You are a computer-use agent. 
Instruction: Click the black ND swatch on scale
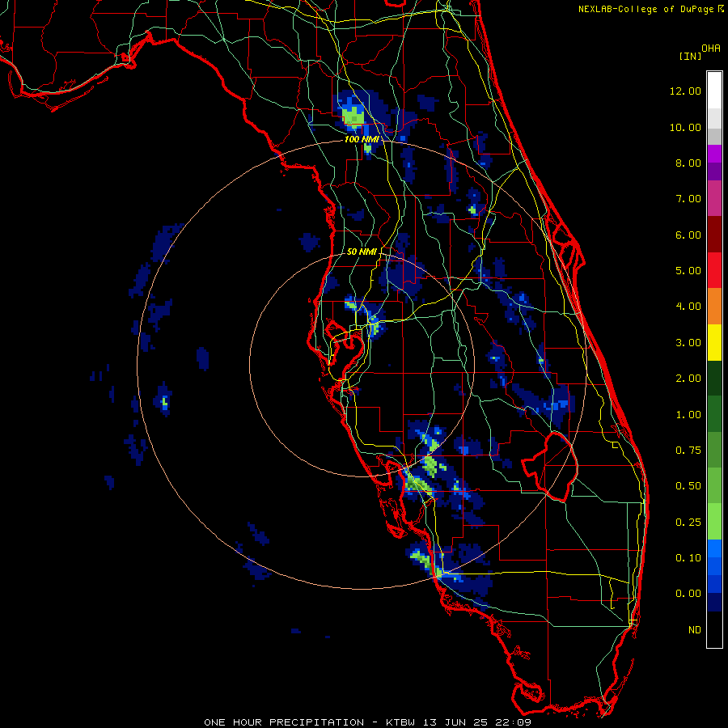click(x=714, y=629)
